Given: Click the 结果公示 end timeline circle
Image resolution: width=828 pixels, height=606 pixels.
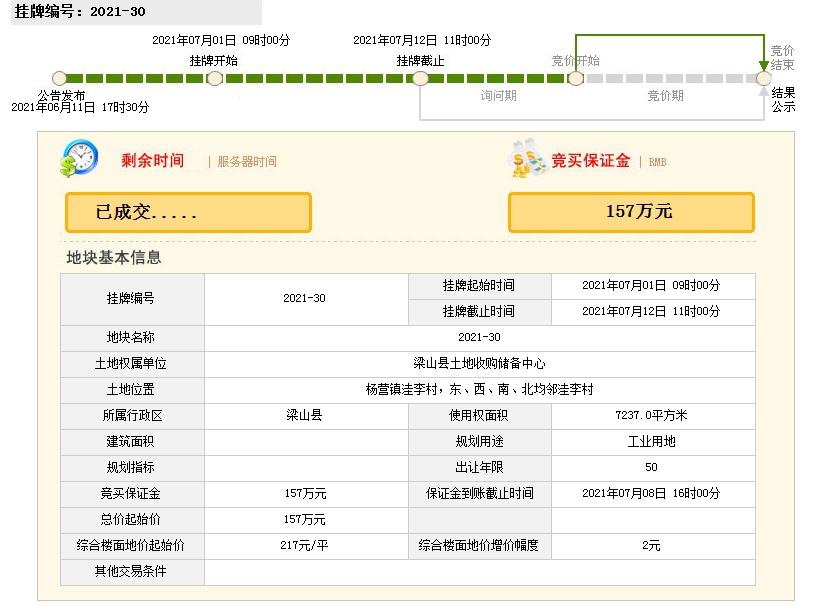Looking at the screenshot, I should pos(764,79).
